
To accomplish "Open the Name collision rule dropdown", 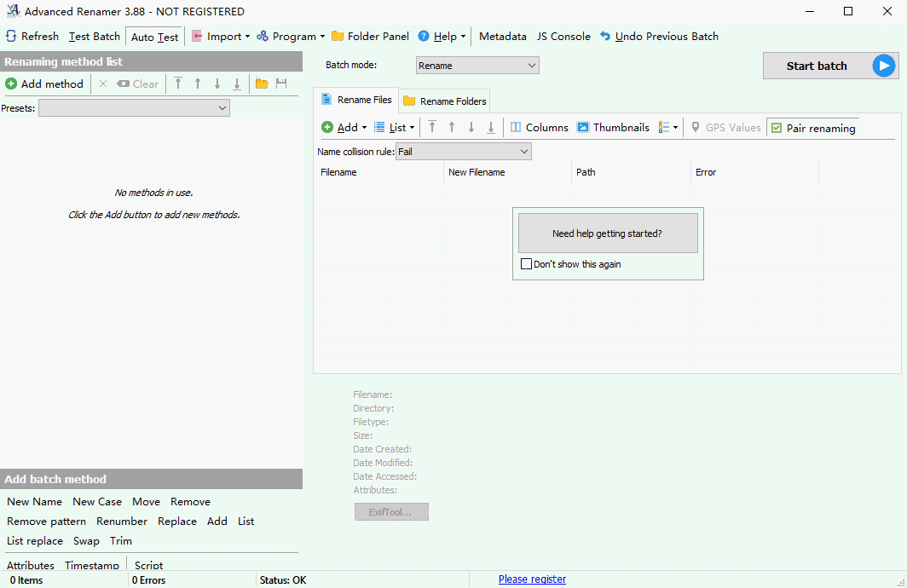I will 464,152.
